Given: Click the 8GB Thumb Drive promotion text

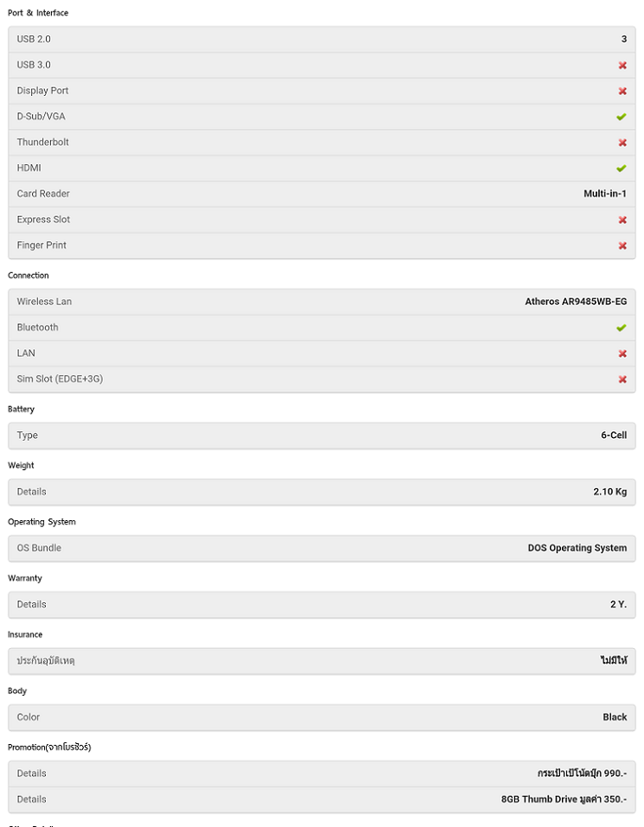Looking at the screenshot, I should (x=564, y=799).
